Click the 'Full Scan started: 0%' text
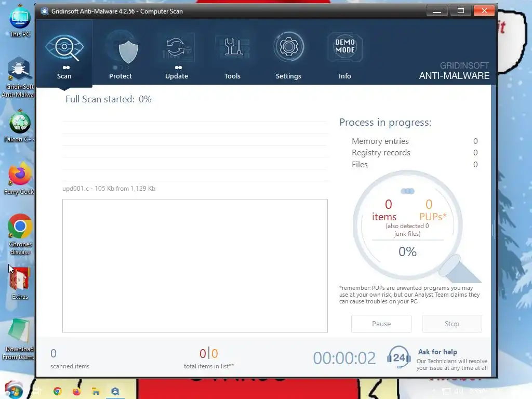Viewport: 532px width, 399px height. pos(109,99)
